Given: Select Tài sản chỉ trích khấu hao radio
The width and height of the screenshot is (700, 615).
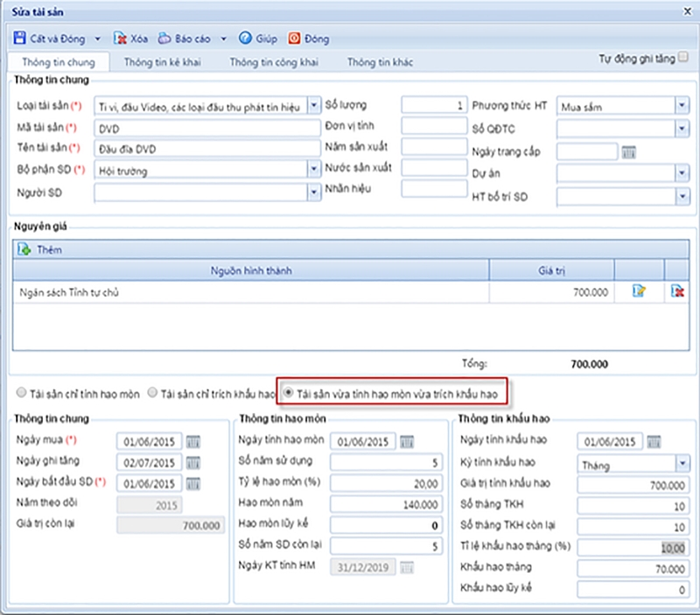Looking at the screenshot, I should tap(152, 392).
